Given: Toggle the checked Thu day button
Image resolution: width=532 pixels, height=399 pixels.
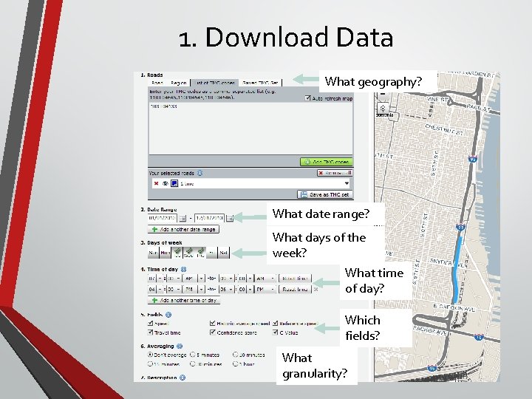Looking at the screenshot, I should pos(200,253).
